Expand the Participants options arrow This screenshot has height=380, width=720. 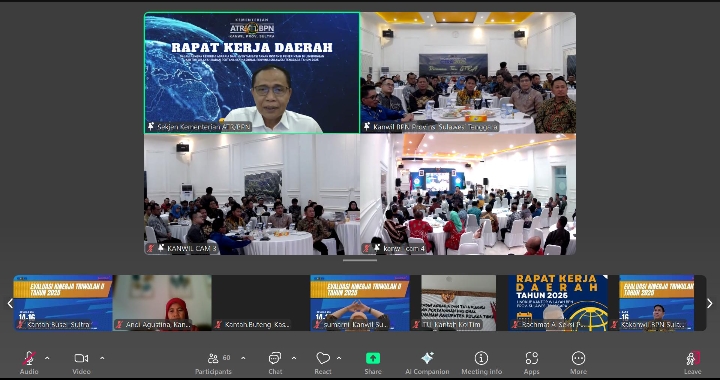[243, 358]
